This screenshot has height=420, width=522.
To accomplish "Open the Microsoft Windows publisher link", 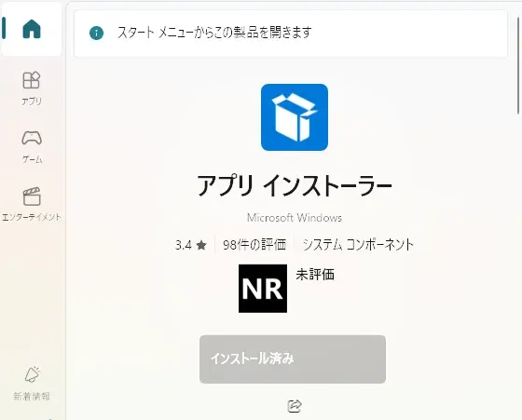I will pos(295,218).
